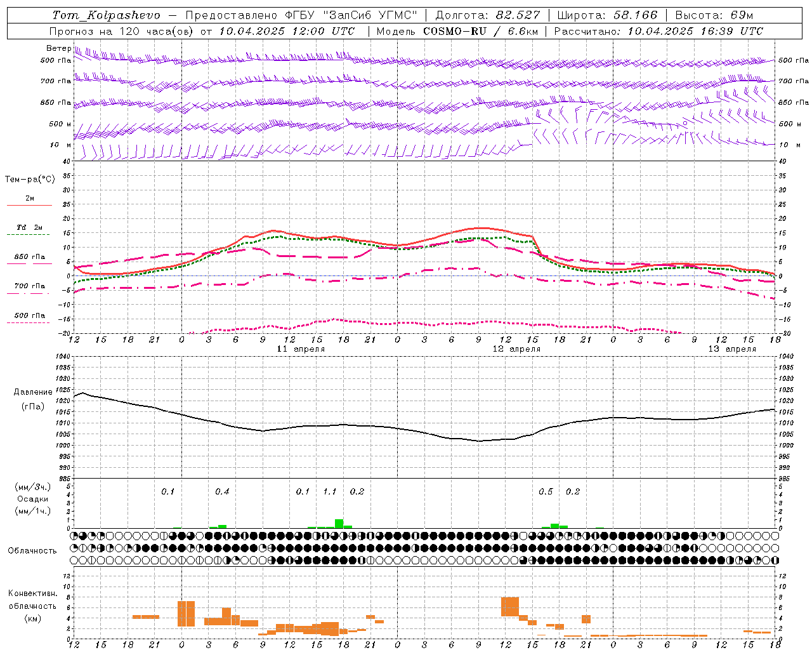812x650 pixels.
Task: Click the Осадки panel label
Action: [x=33, y=499]
